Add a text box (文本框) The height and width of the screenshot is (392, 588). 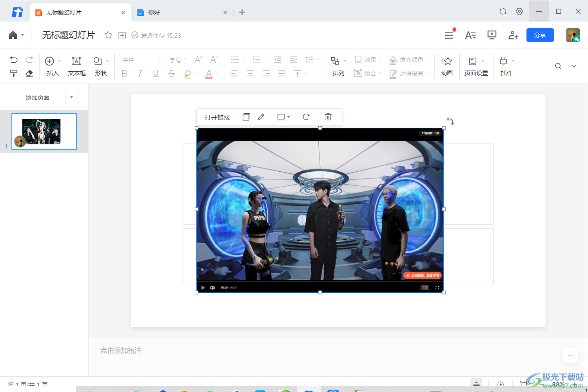(77, 66)
